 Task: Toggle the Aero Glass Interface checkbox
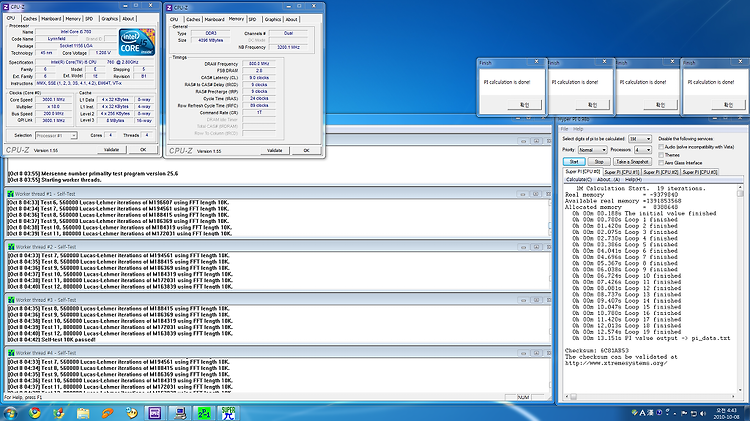click(x=661, y=163)
